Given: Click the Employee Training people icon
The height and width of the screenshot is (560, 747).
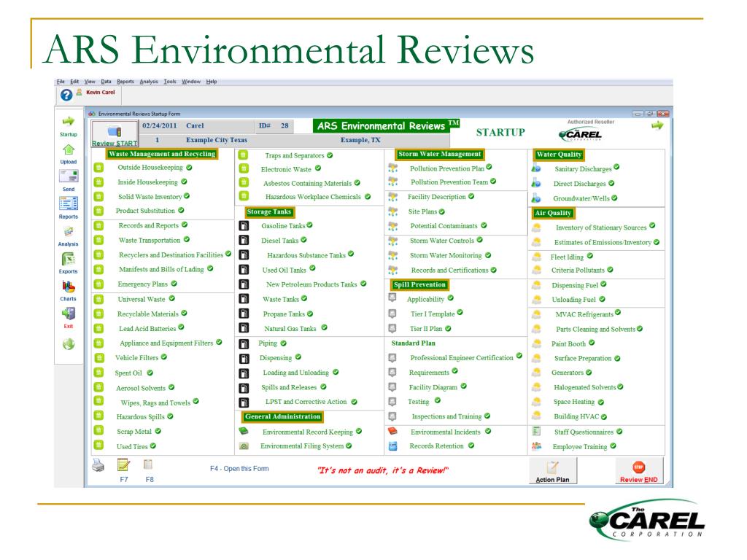Looking at the screenshot, I should [x=536, y=446].
